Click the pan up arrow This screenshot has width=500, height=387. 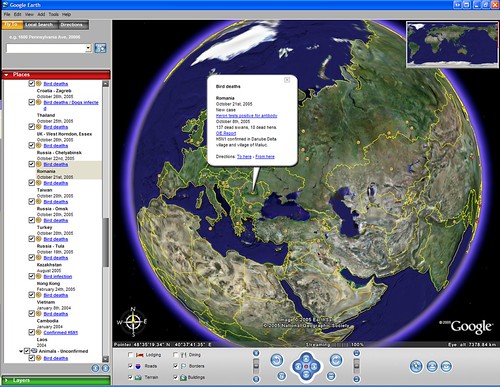click(x=306, y=359)
